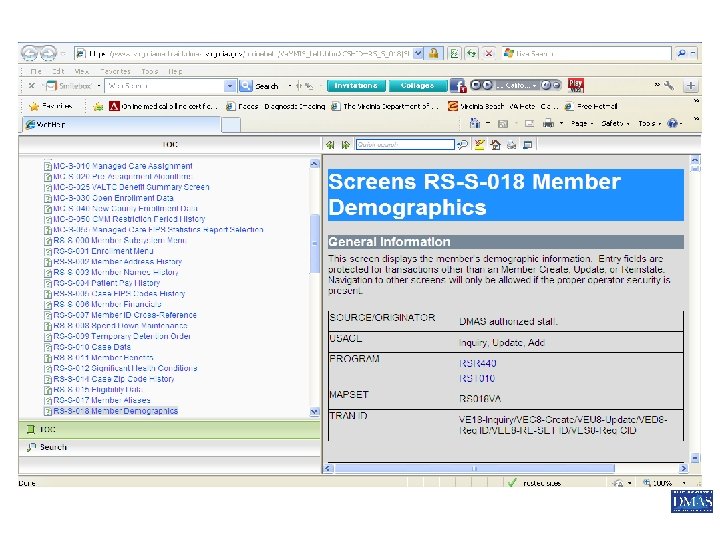Open Online medical billing favorites link
Image resolution: width=720 pixels, height=540 pixels.
pyautogui.click(x=163, y=107)
